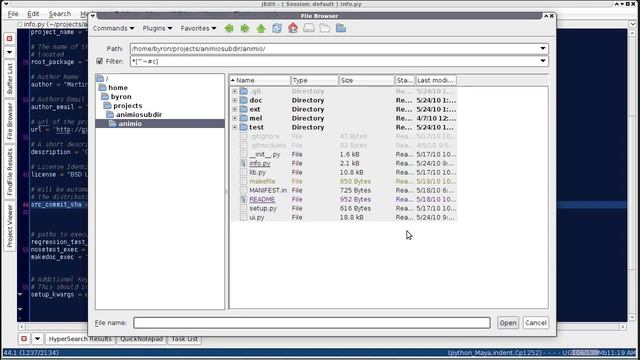Select the file 'makefile'
Image resolution: width=640 pixels, height=360 pixels.
click(262, 181)
